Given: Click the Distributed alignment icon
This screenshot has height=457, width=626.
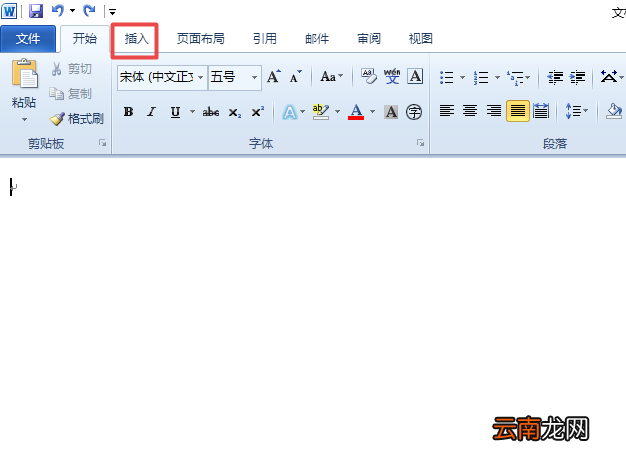Looking at the screenshot, I should 541,111.
